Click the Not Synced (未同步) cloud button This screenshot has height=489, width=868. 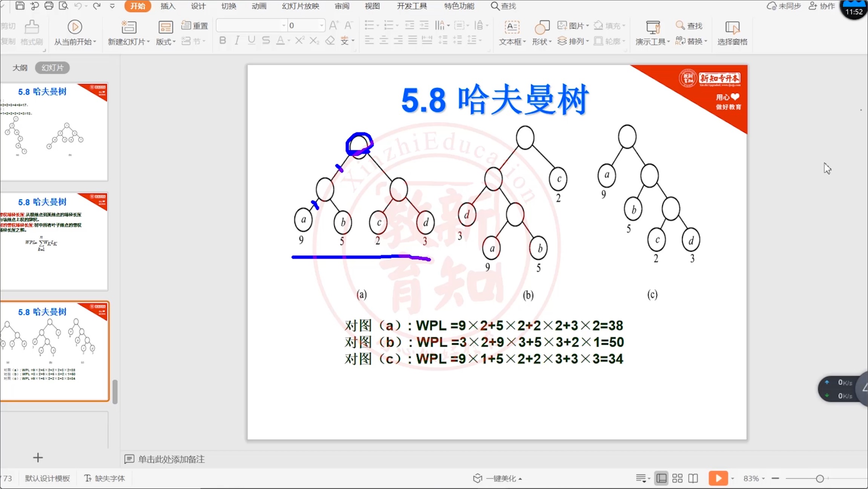pyautogui.click(x=784, y=6)
